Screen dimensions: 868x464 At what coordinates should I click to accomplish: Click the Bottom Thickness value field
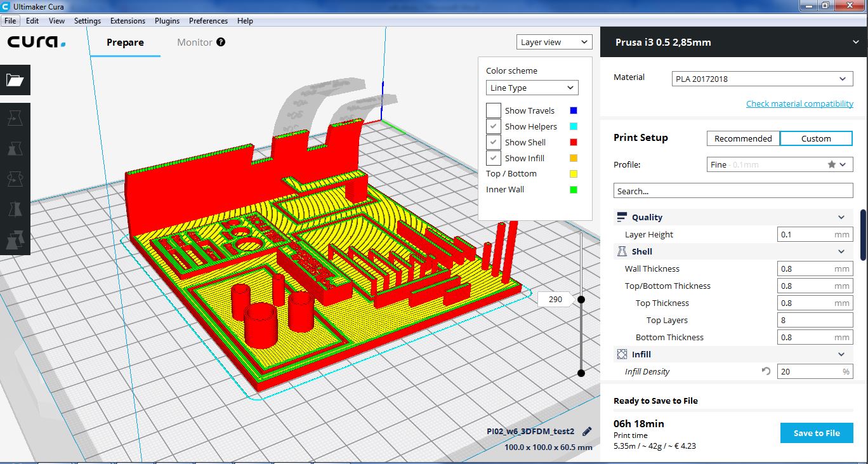815,337
